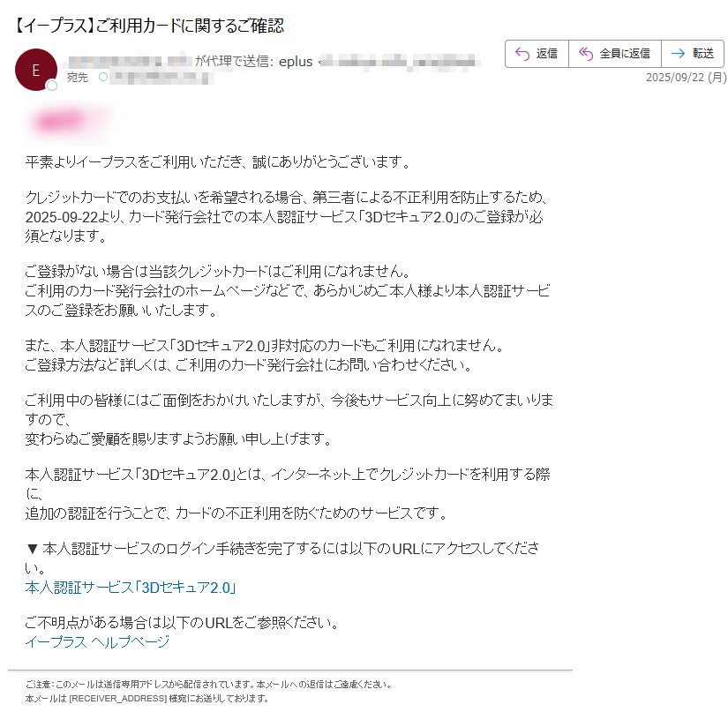Image resolution: width=728 pixels, height=712 pixels.
Task: Click the 返信 text to reply
Action: pyautogui.click(x=546, y=53)
